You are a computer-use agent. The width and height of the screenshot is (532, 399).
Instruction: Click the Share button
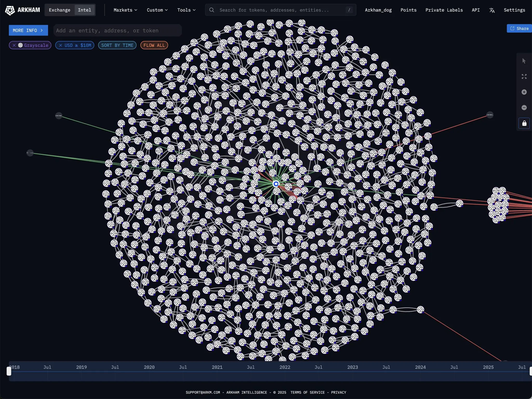519,28
